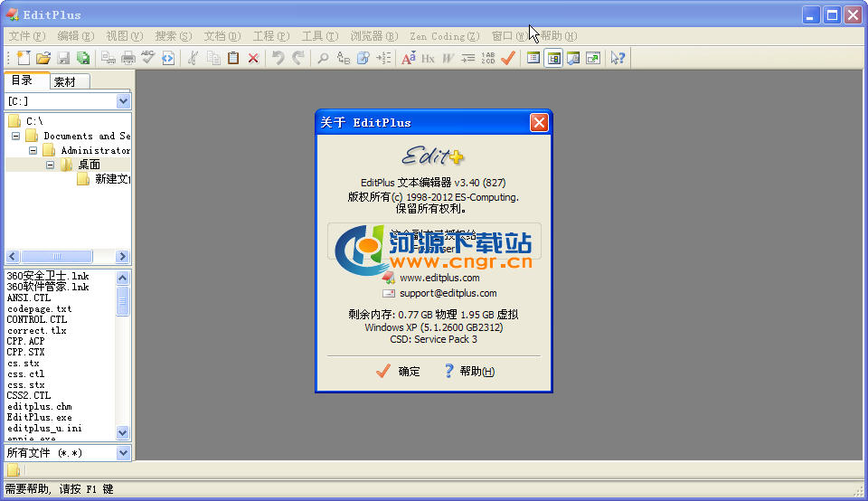Toggle the directory window toolbar icon
Image resolution: width=868 pixels, height=501 pixels.
point(533,58)
